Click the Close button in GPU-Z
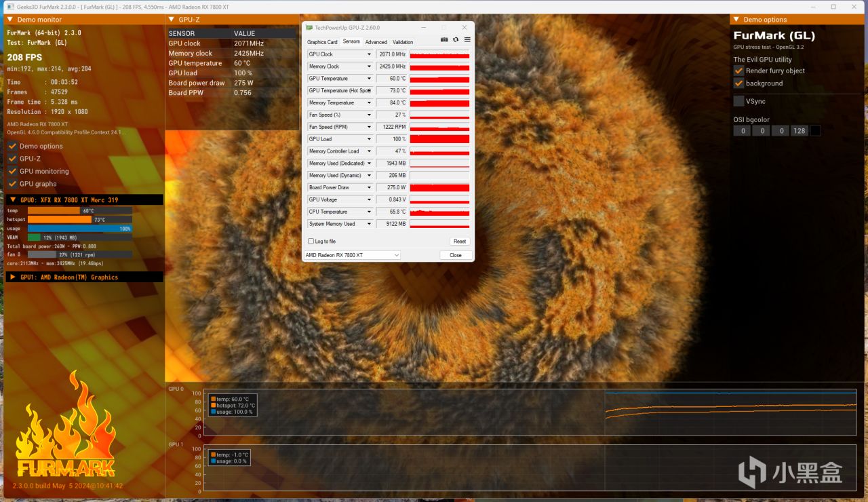The width and height of the screenshot is (868, 502). [x=456, y=255]
